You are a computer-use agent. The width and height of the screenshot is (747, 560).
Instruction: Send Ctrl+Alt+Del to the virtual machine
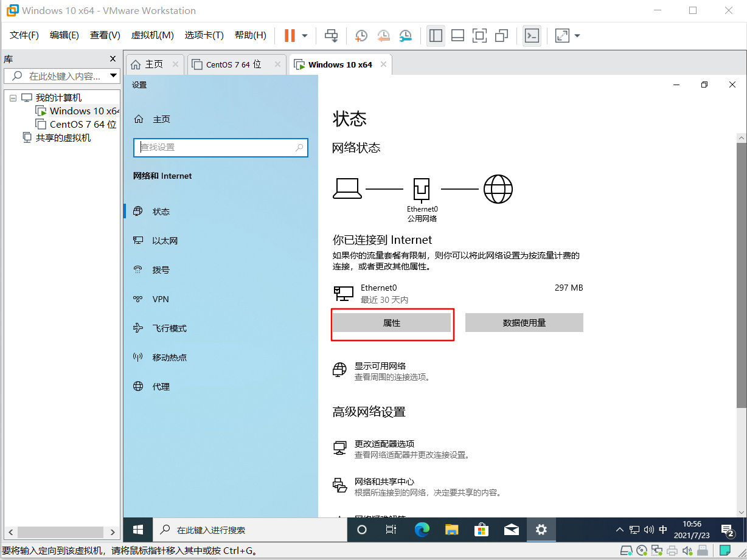pos(331,35)
